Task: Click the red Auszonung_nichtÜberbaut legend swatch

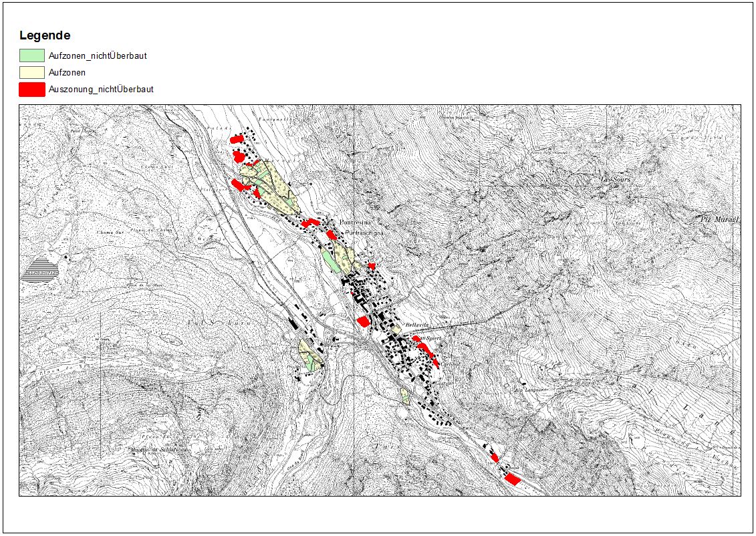Action: pos(32,89)
